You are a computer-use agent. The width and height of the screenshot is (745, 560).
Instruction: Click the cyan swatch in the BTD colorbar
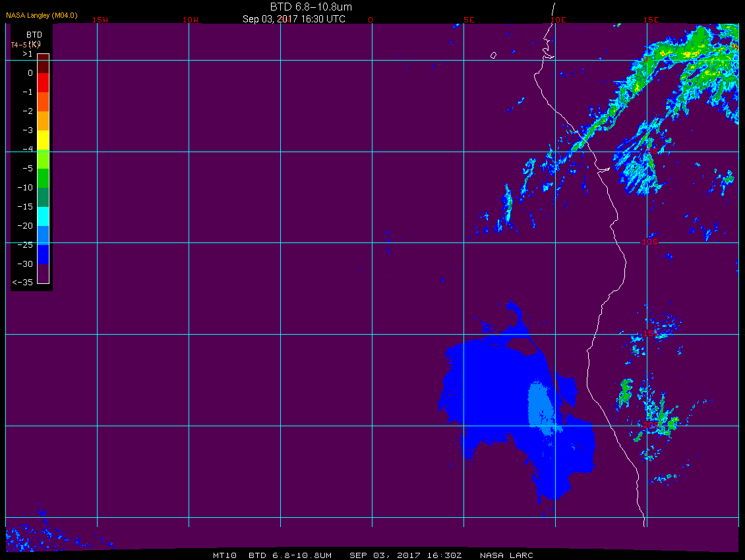click(44, 216)
